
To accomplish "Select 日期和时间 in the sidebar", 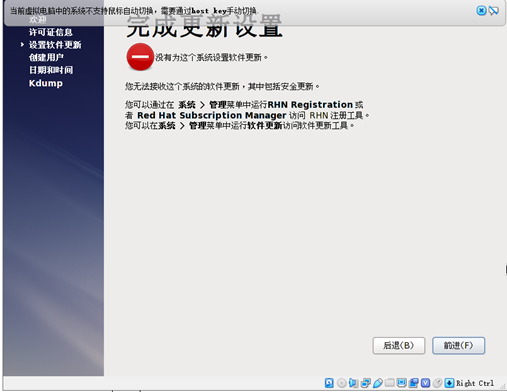I will 51,70.
